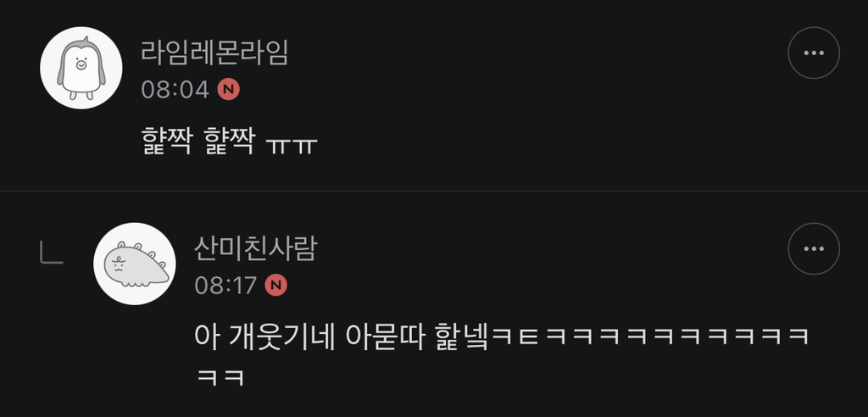Select the 아 개웃기네 reply text line
The width and height of the screenshot is (868, 417).
tap(502, 336)
